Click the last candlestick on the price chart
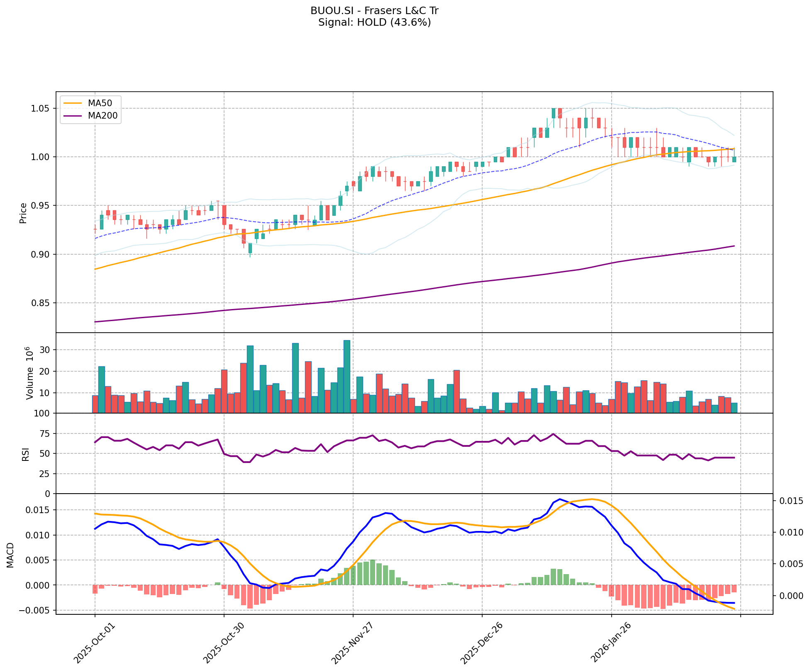The width and height of the screenshot is (810, 672). click(734, 159)
